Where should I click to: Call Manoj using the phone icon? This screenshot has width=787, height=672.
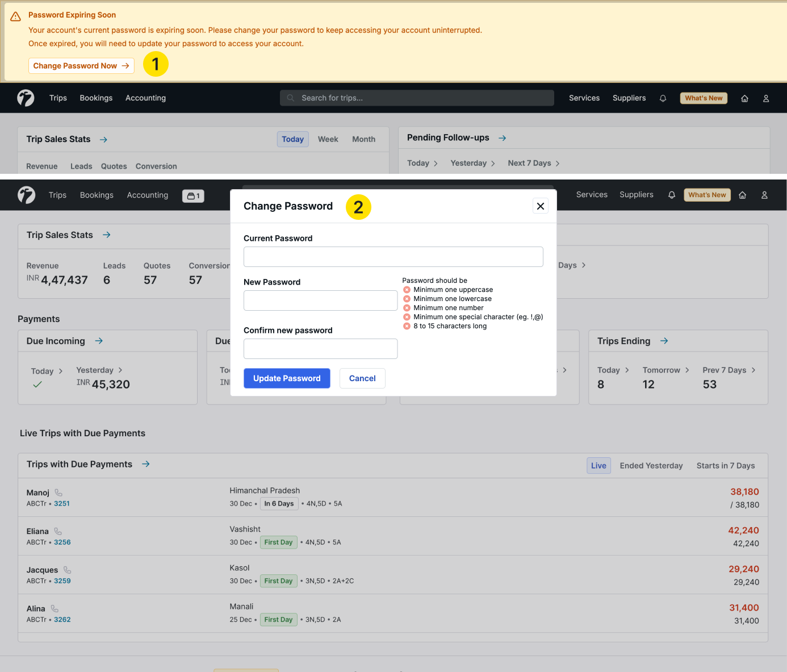pos(58,492)
